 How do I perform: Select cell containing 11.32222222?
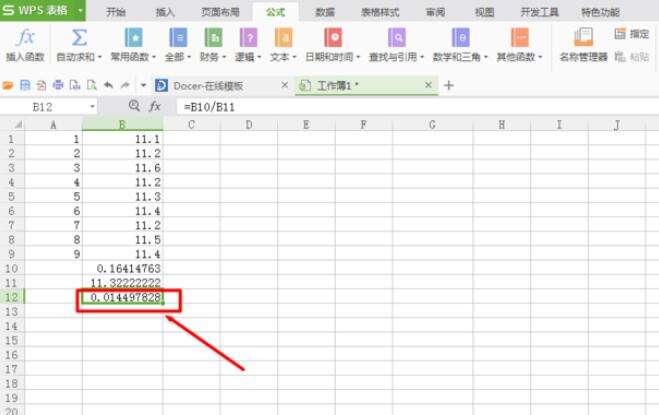pyautogui.click(x=122, y=283)
